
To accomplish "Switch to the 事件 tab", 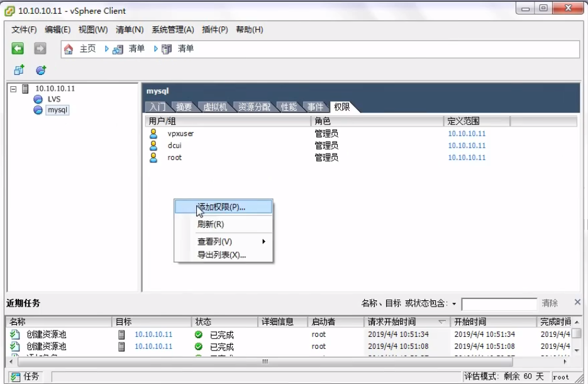I will (315, 107).
